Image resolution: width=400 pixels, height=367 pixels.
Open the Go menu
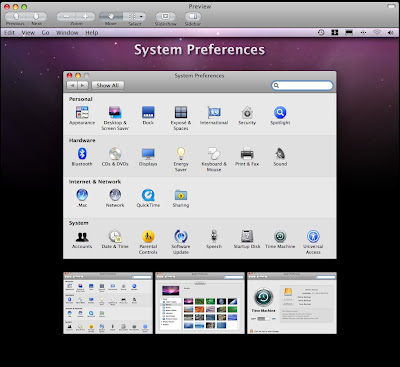point(46,33)
